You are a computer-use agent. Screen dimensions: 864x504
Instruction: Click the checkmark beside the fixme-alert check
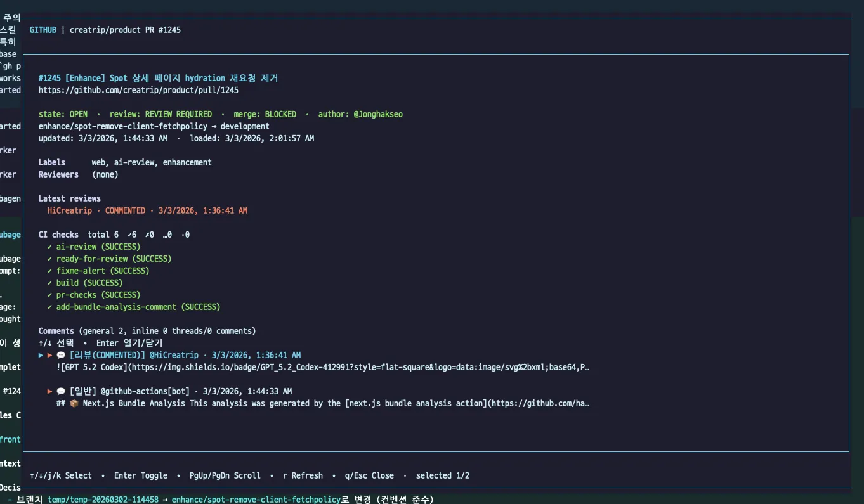[49, 271]
